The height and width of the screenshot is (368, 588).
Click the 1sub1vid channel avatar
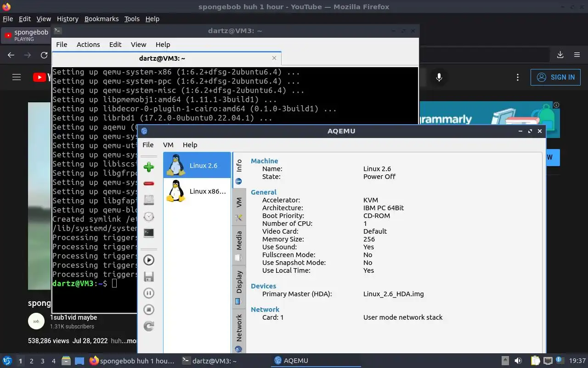pyautogui.click(x=36, y=321)
